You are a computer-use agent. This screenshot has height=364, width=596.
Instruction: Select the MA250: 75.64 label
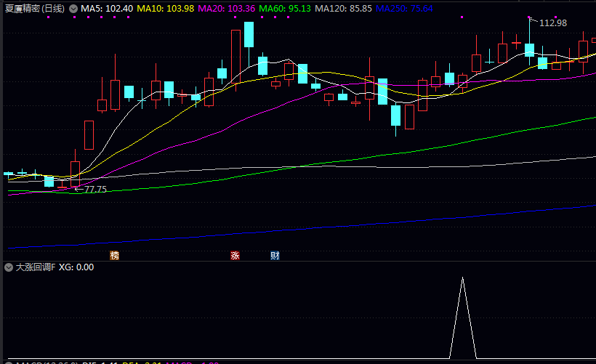(404, 9)
